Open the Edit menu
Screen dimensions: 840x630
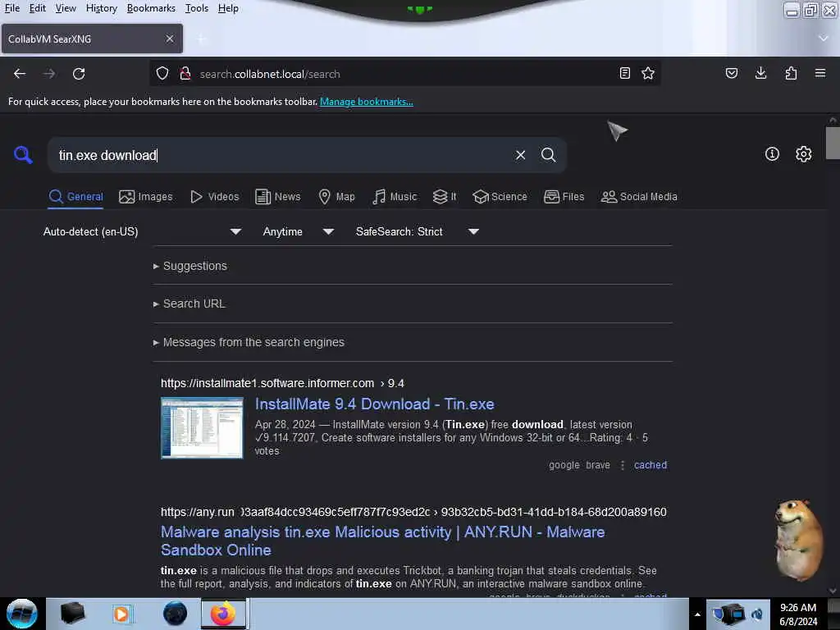coord(37,8)
